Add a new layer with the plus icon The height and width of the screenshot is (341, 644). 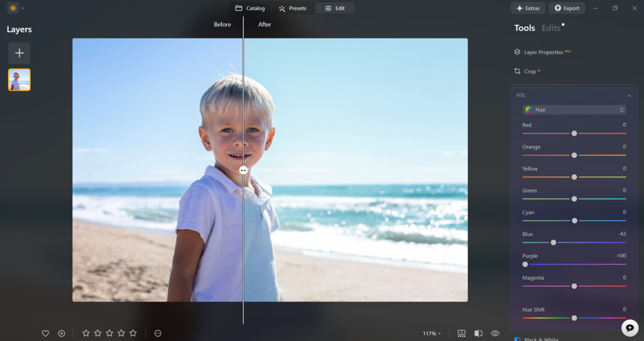(x=19, y=53)
